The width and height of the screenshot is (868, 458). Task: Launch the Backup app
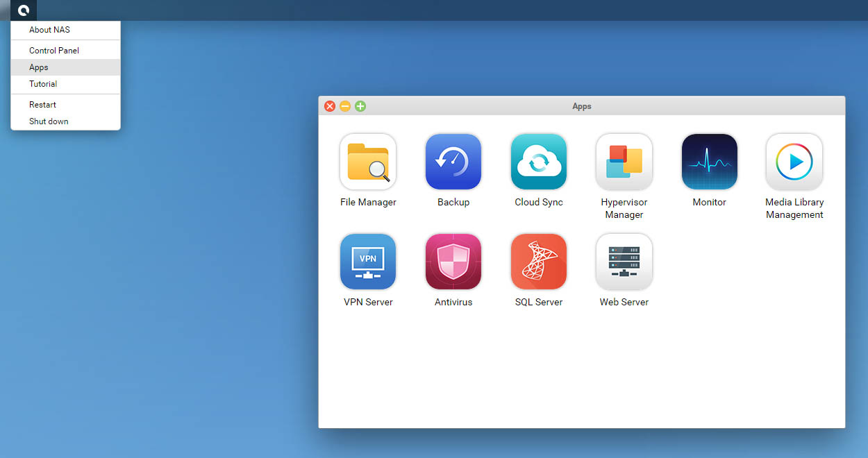pos(453,162)
